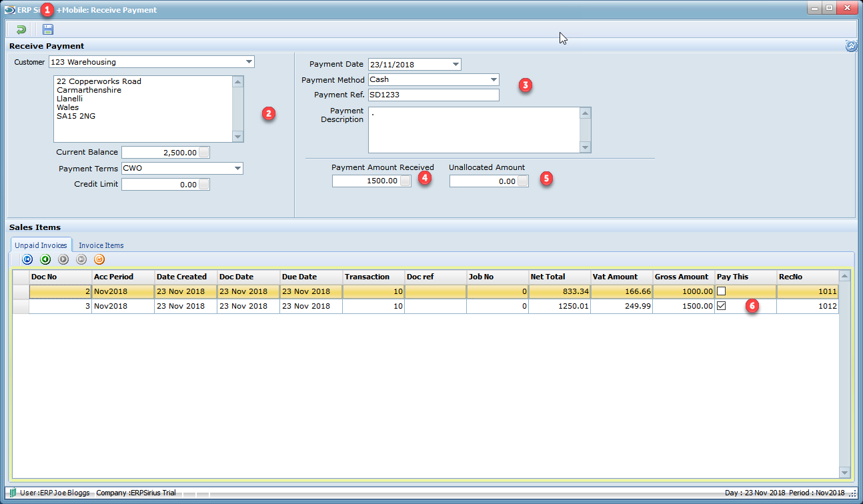
Task: Click the Transaction column header
Action: 373,277
